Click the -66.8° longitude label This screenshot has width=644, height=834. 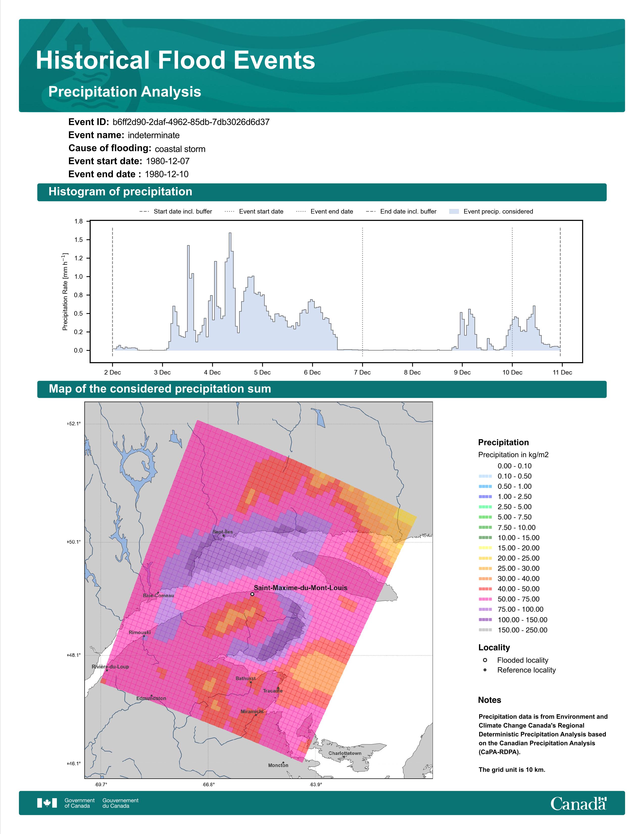(x=208, y=785)
